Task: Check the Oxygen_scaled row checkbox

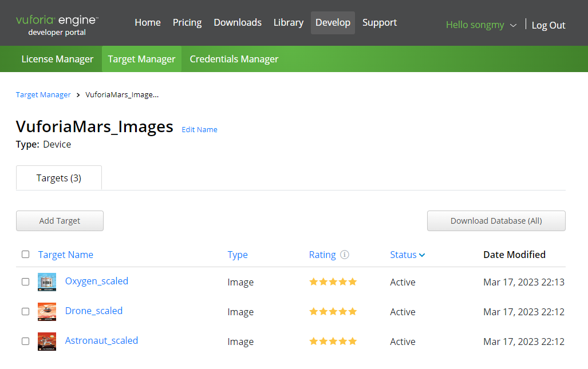Action: point(26,281)
